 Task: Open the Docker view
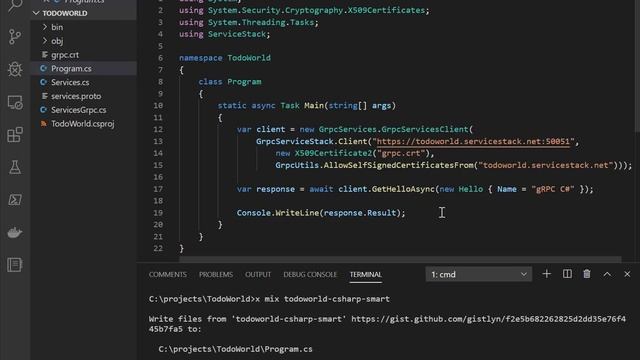(x=15, y=232)
